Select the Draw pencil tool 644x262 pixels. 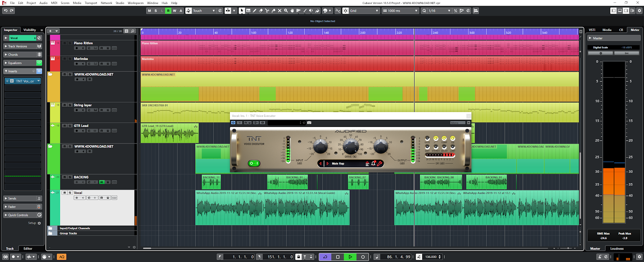pyautogui.click(x=254, y=10)
